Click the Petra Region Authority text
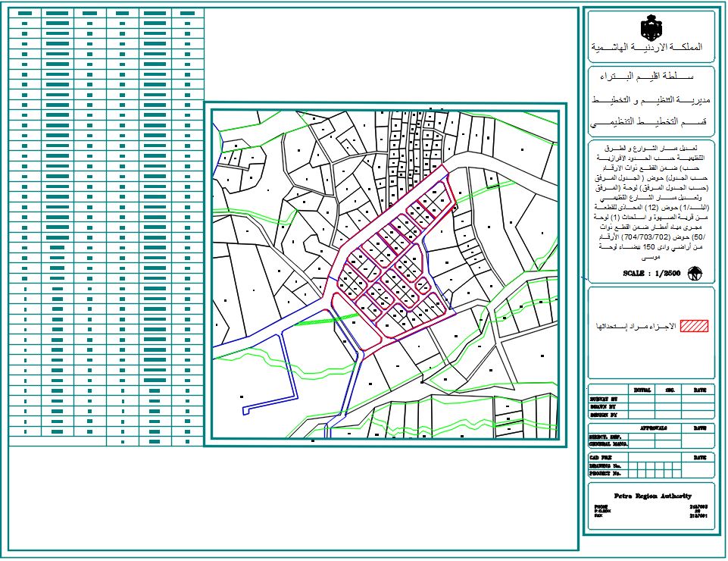 [651, 494]
